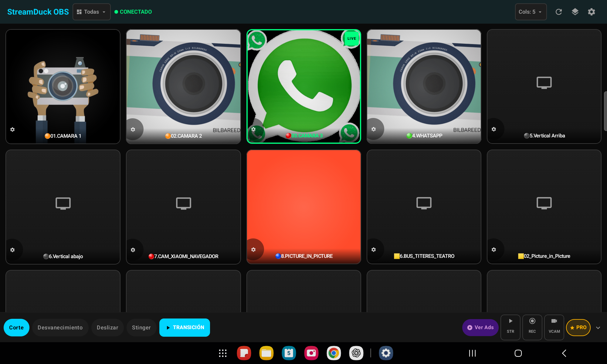The width and height of the screenshot is (607, 364).
Task: Toggle streaming with STR button
Action: pyautogui.click(x=510, y=327)
